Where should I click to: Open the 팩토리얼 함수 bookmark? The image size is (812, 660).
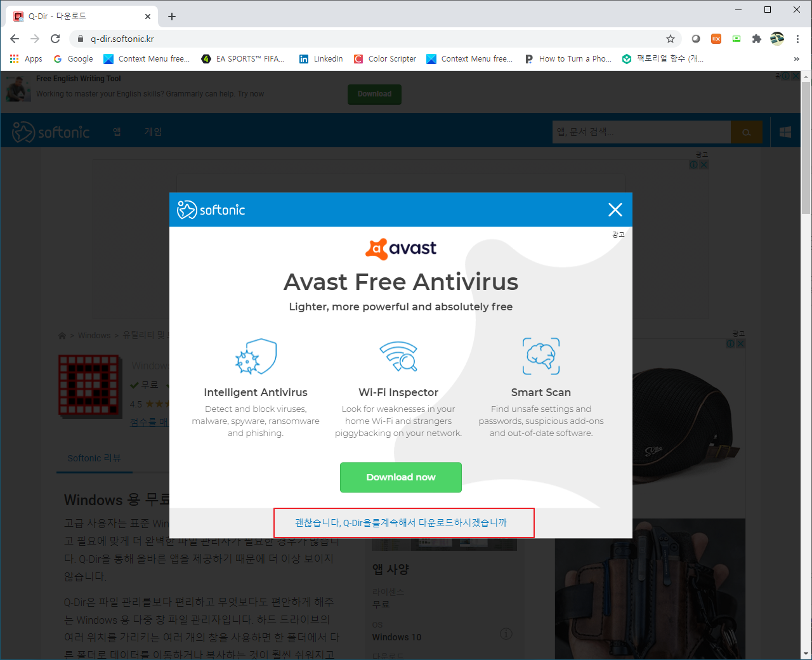coord(663,59)
